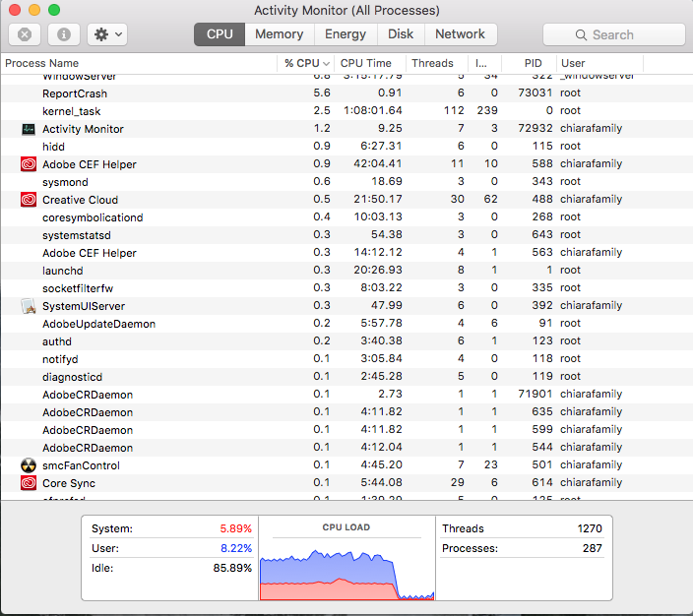Screen dimensions: 693x616
Task: Sort by Threads column header
Action: [x=437, y=63]
